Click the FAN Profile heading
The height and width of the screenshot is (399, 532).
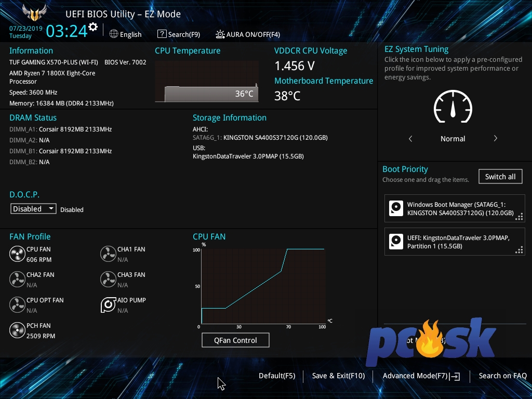tap(30, 236)
